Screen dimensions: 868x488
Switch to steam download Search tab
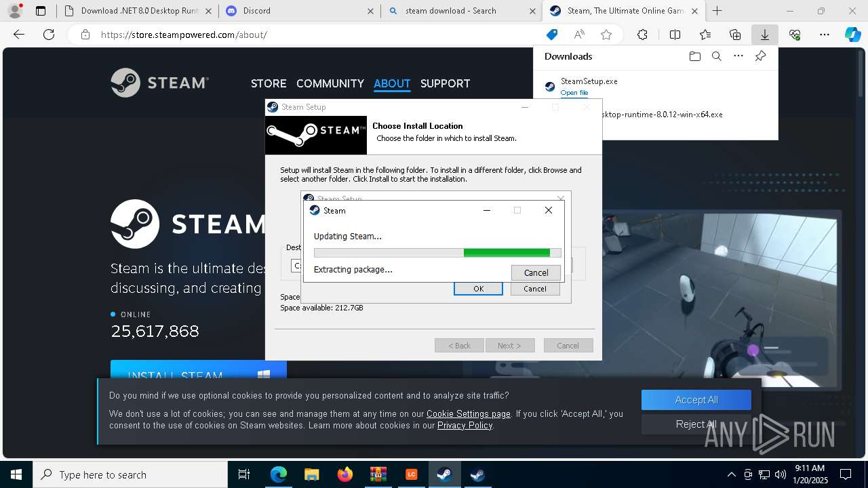(461, 11)
